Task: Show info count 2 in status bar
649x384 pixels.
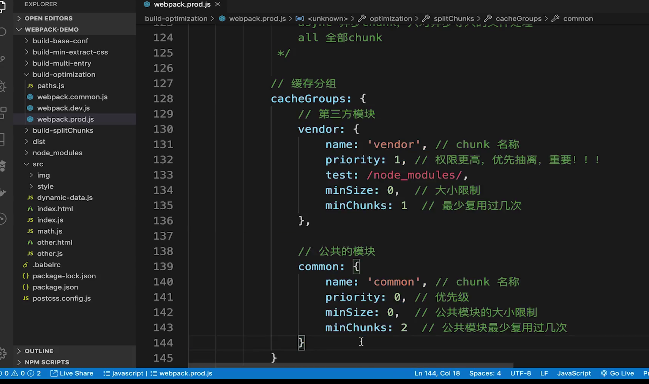Action: point(34,373)
